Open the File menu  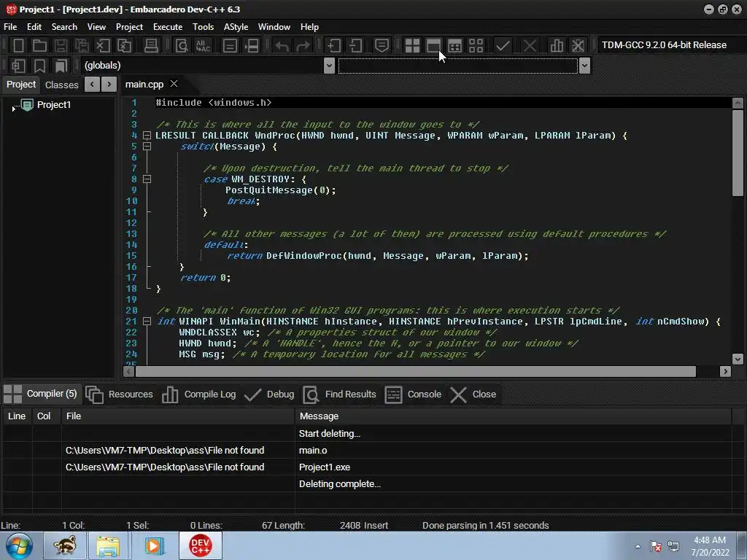coord(10,27)
